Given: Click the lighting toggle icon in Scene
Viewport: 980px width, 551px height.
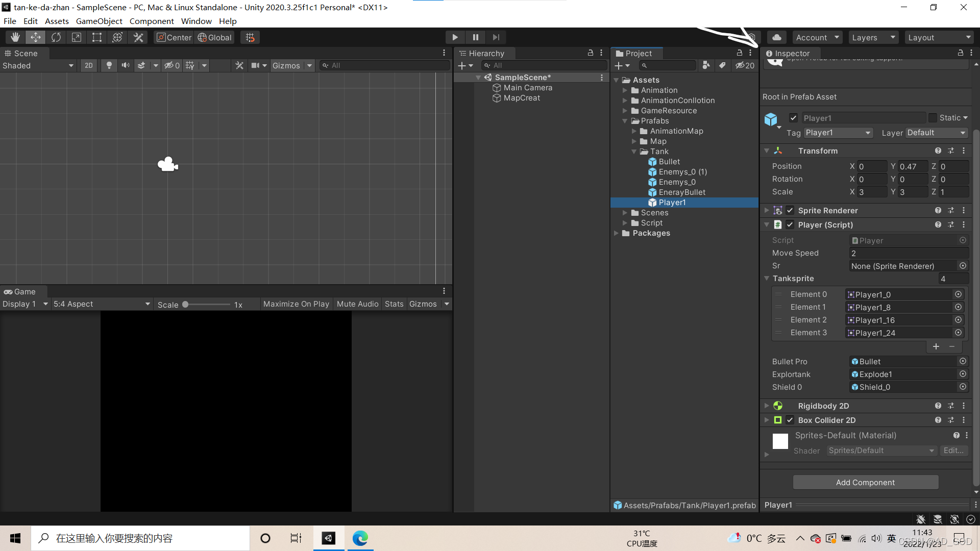Looking at the screenshot, I should 110,65.
